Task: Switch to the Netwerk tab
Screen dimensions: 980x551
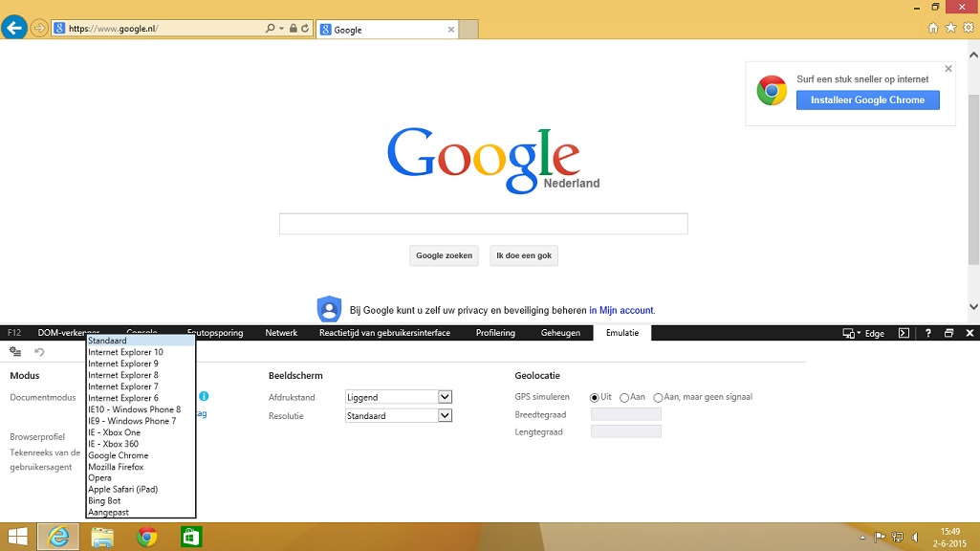Action: (281, 333)
